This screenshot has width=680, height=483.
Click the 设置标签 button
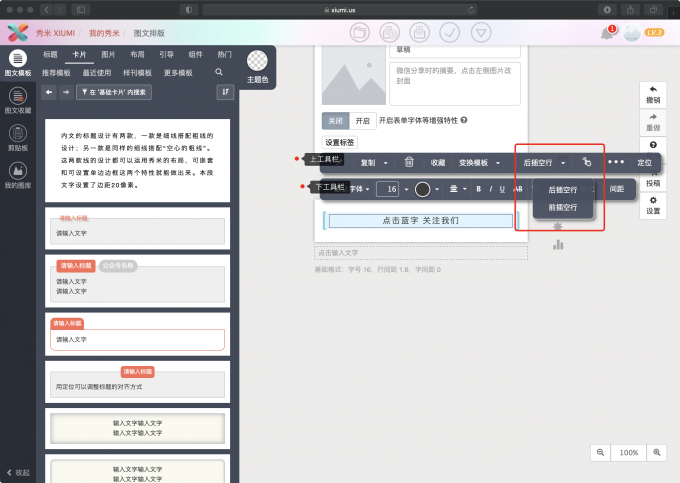click(340, 142)
